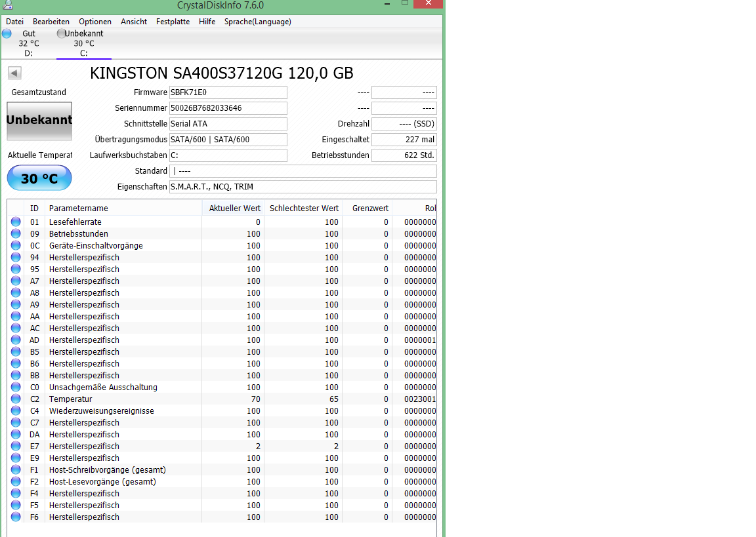Click status orb for ID F6 row
The width and height of the screenshot is (756, 537).
coord(16,517)
